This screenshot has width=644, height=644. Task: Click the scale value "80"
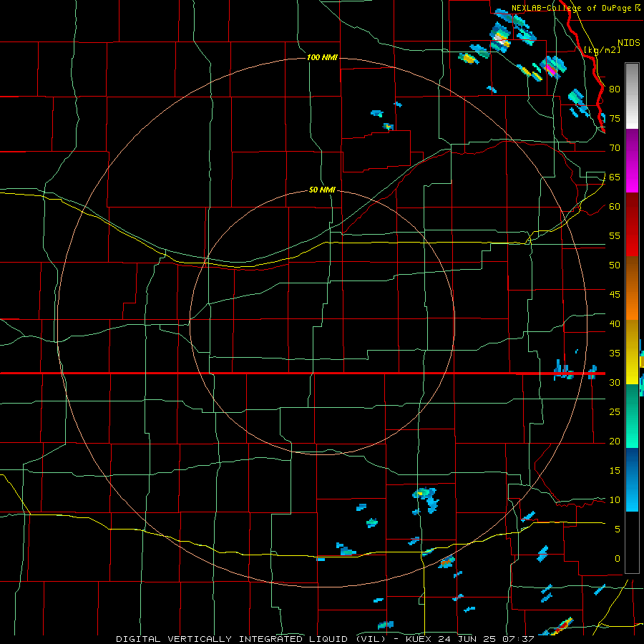(615, 89)
